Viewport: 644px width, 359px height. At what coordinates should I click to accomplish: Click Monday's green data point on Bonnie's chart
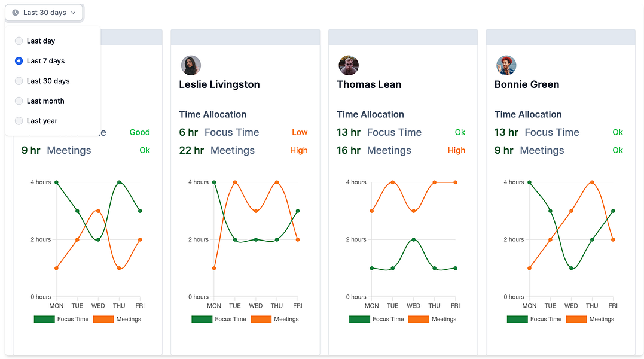[529, 182]
